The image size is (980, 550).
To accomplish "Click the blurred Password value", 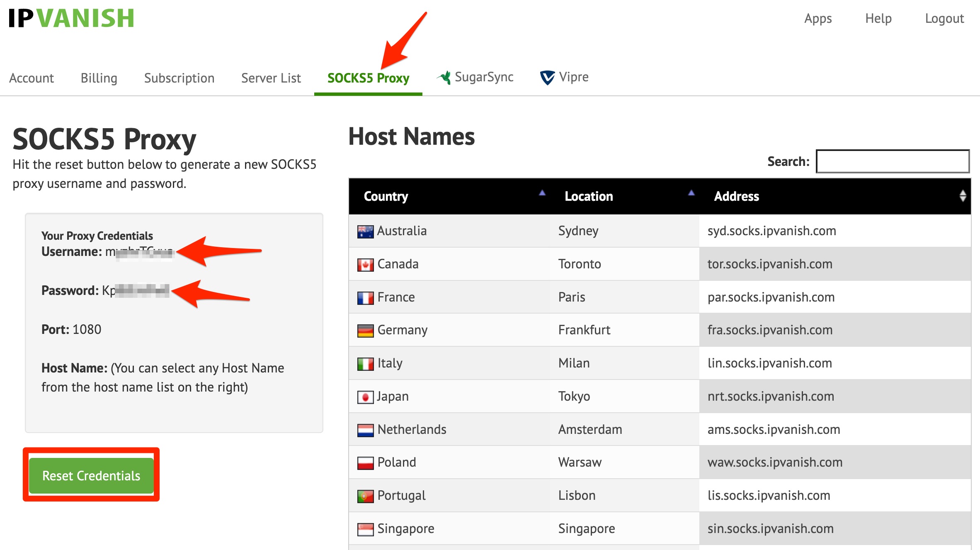I will click(x=136, y=290).
